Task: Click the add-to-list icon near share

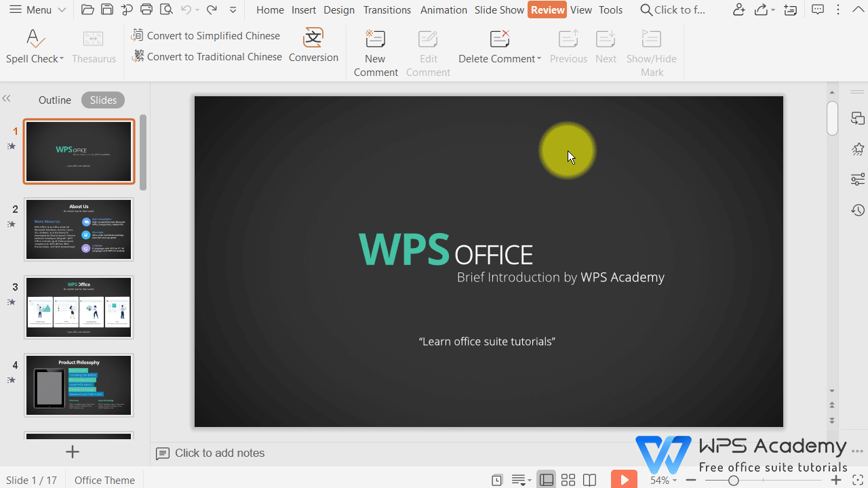Action: pos(790,9)
